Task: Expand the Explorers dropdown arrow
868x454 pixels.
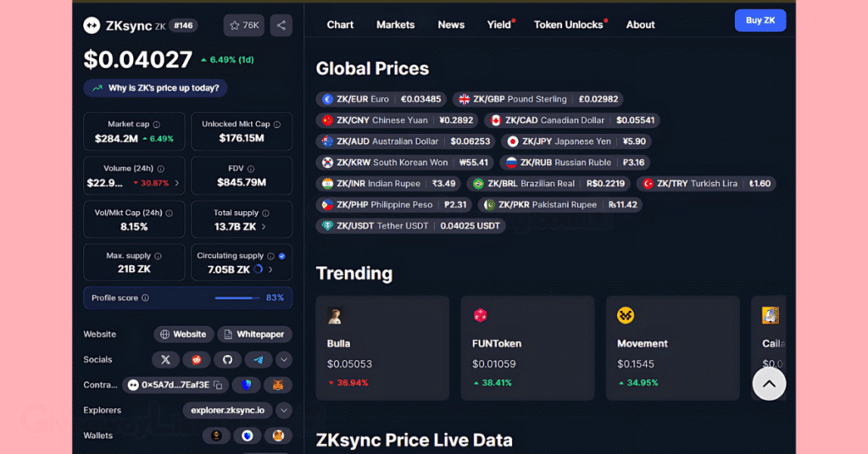Action: click(283, 410)
